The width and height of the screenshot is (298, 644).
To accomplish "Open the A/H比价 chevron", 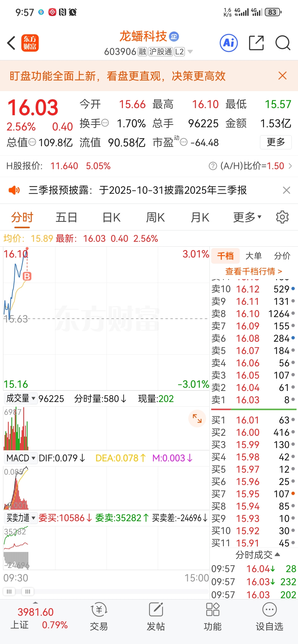I will [290, 166].
